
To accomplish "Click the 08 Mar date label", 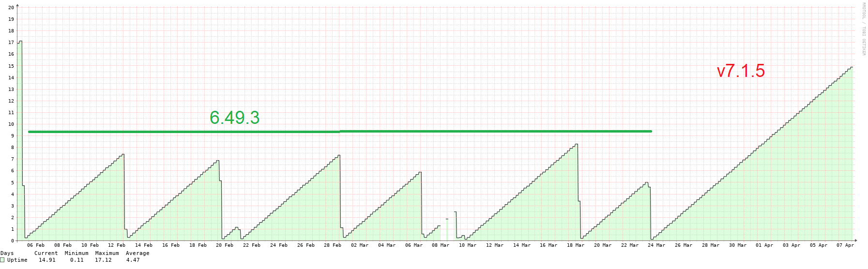I will pos(441,245).
